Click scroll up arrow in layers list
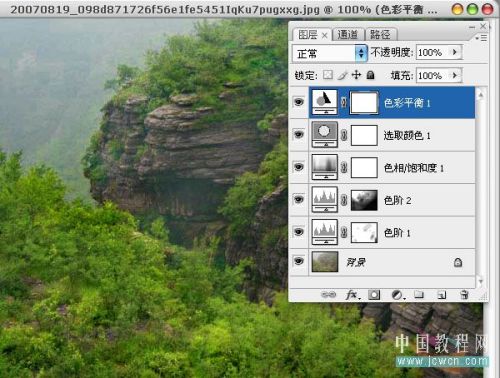 point(480,95)
